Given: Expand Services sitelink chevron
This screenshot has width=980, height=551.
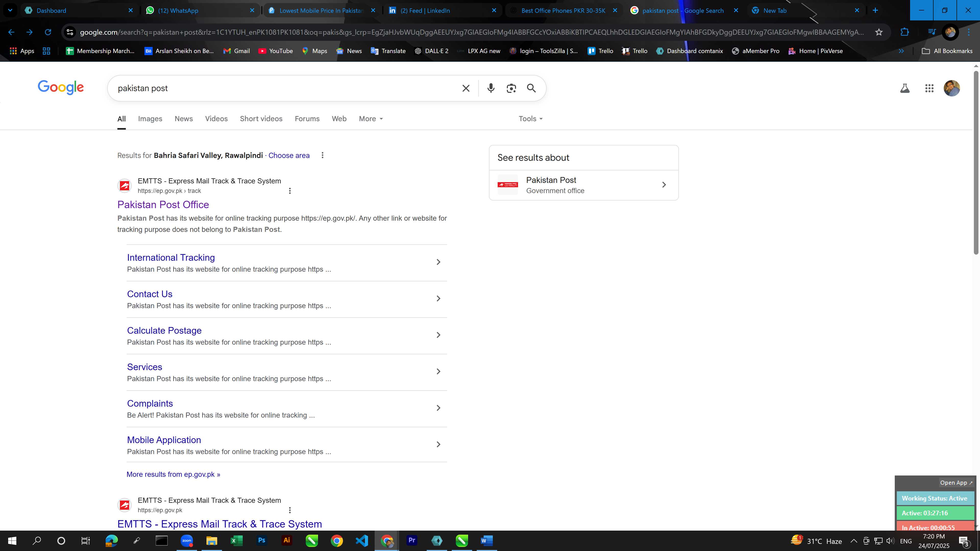Looking at the screenshot, I should (438, 371).
